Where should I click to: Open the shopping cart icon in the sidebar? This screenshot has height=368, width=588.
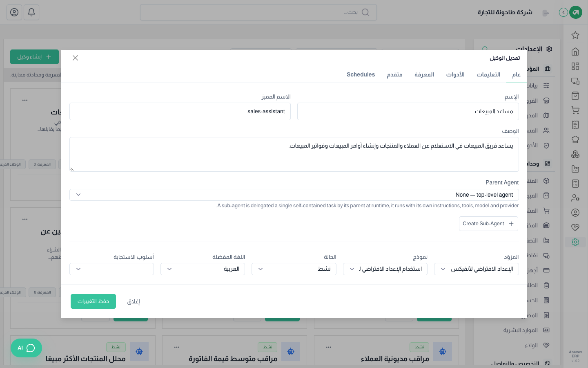(575, 110)
